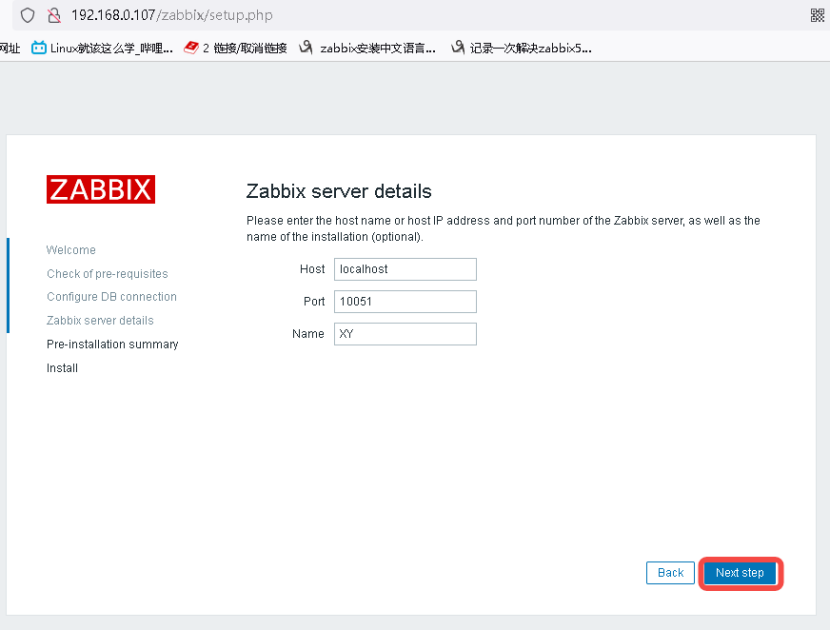Focus the Port input field

(405, 301)
